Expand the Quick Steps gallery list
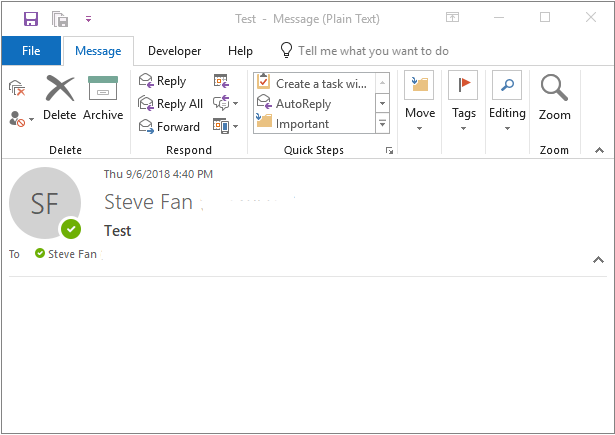 click(382, 124)
